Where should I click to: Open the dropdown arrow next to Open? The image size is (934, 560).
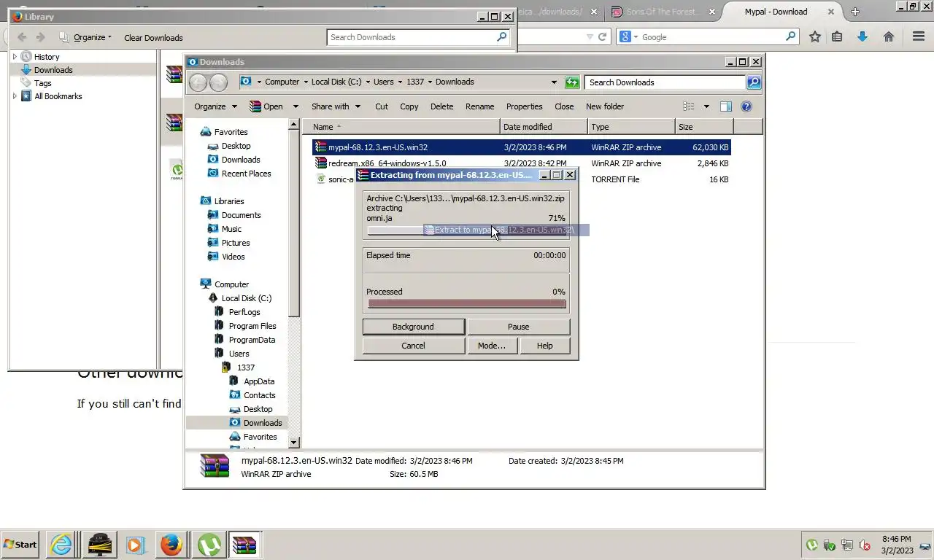[x=295, y=106]
